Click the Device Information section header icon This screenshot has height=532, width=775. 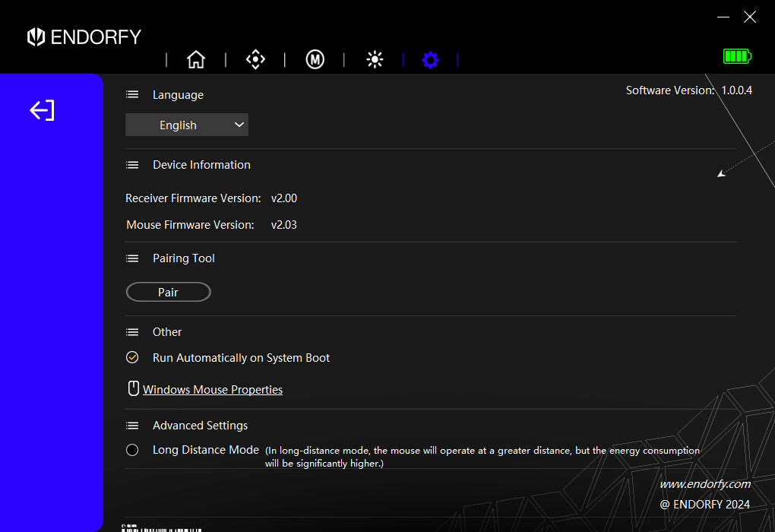(x=132, y=165)
